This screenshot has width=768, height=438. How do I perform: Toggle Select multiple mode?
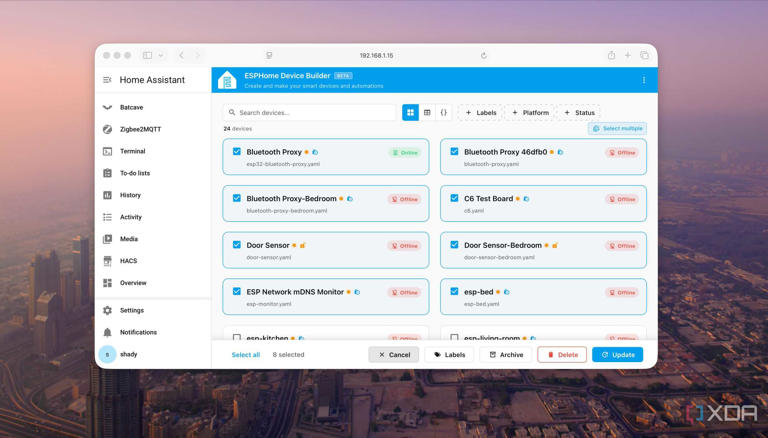coord(617,128)
